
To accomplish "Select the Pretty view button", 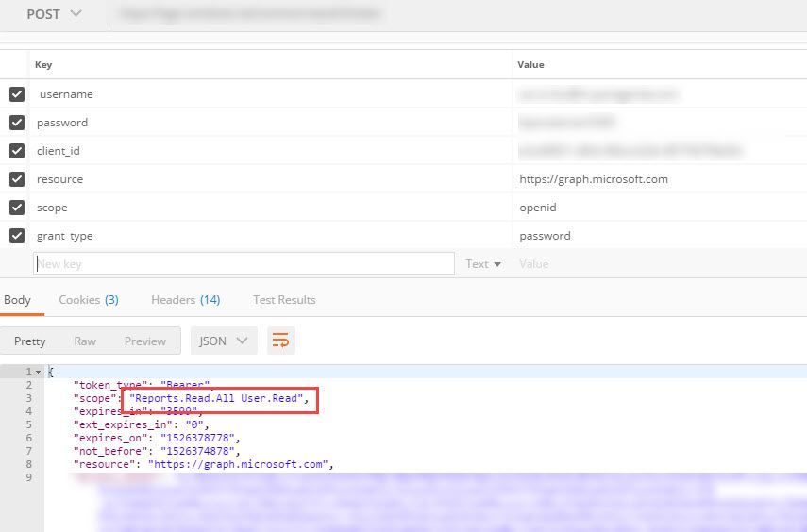I will coord(30,341).
